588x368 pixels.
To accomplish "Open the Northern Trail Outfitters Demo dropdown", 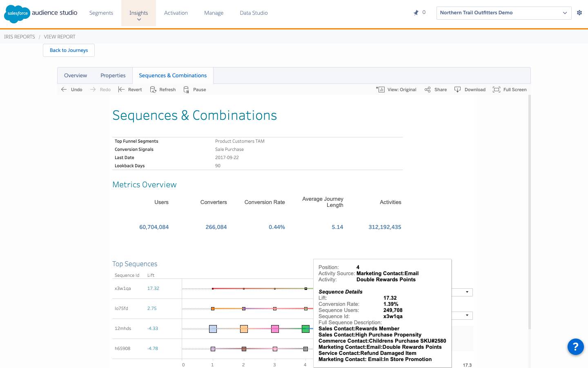I will click(504, 13).
